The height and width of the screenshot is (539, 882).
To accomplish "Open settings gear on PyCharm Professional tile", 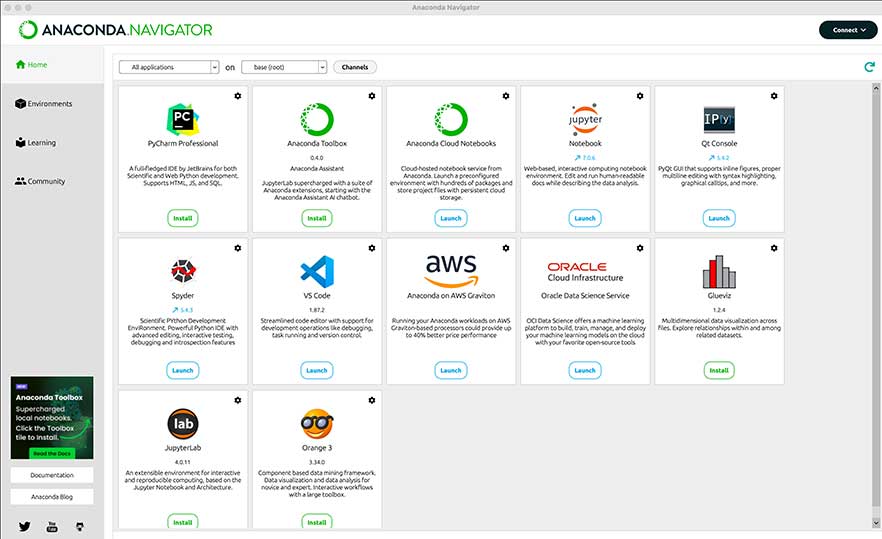I will [x=237, y=96].
